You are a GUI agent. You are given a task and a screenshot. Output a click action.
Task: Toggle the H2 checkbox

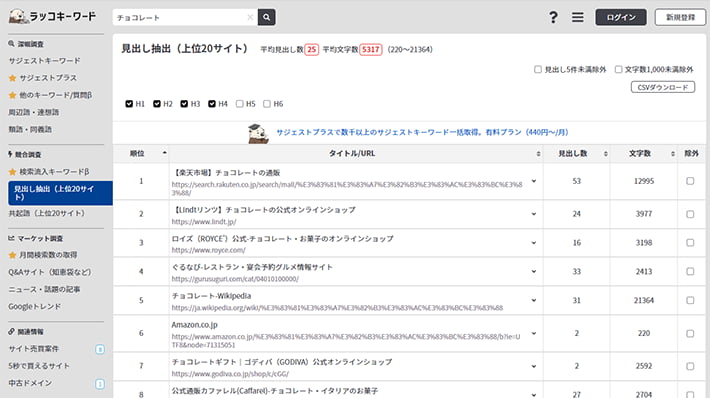coord(157,104)
